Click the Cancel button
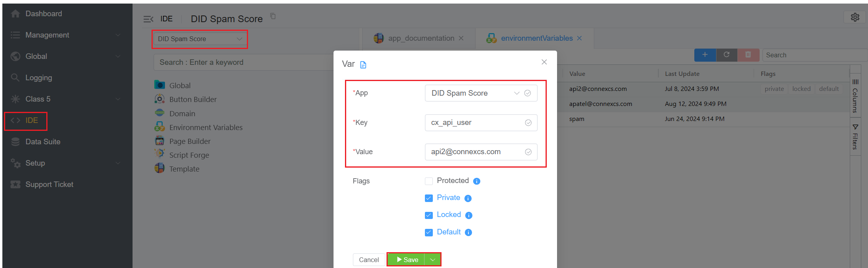The height and width of the screenshot is (268, 868). tap(368, 260)
